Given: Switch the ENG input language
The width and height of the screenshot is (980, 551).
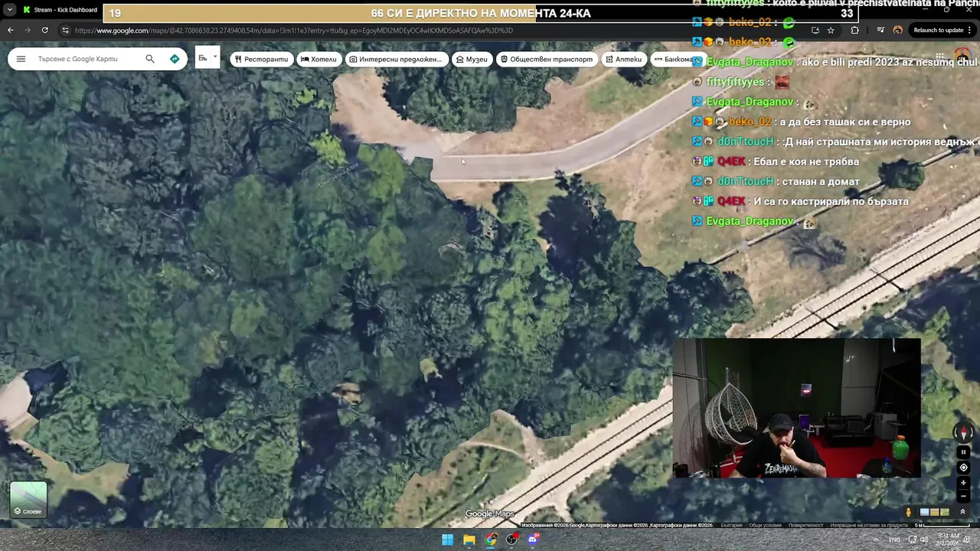Looking at the screenshot, I should point(894,540).
